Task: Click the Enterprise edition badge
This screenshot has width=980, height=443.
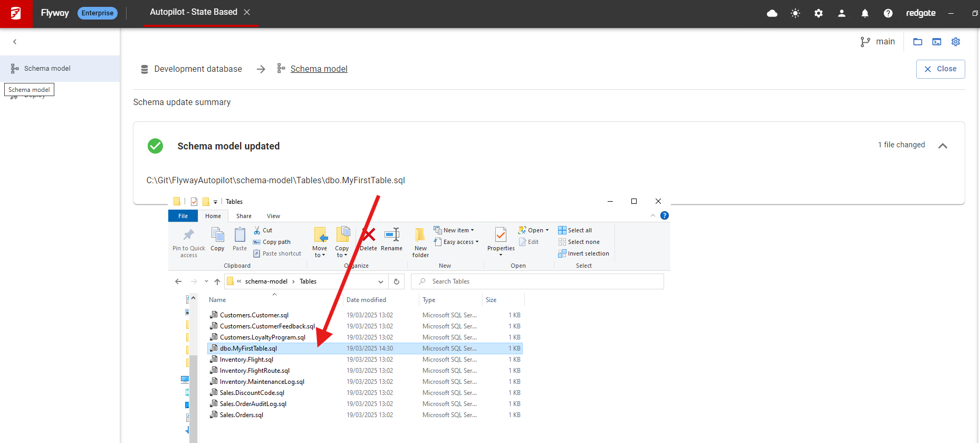Action: (97, 13)
